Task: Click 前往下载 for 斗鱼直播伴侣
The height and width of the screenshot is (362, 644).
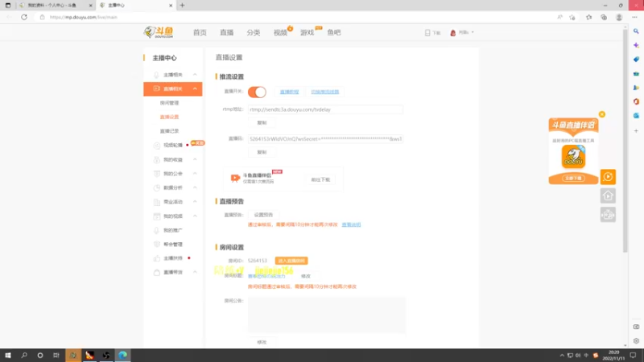Action: point(320,179)
